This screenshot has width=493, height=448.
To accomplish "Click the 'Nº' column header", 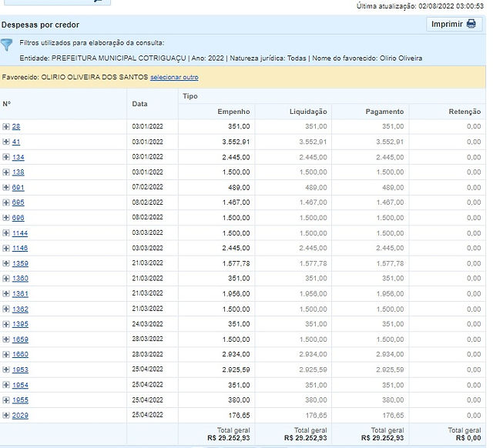I will pos(7,104).
